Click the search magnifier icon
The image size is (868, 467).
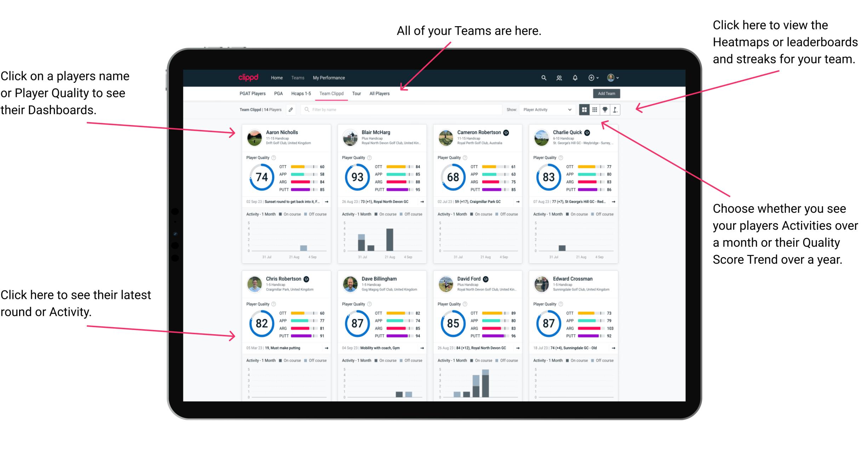(x=543, y=78)
